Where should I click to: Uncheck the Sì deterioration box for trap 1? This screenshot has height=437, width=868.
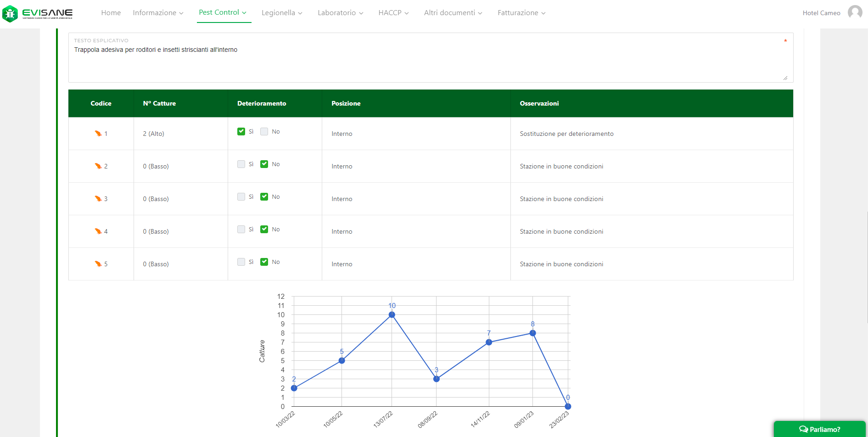(241, 132)
